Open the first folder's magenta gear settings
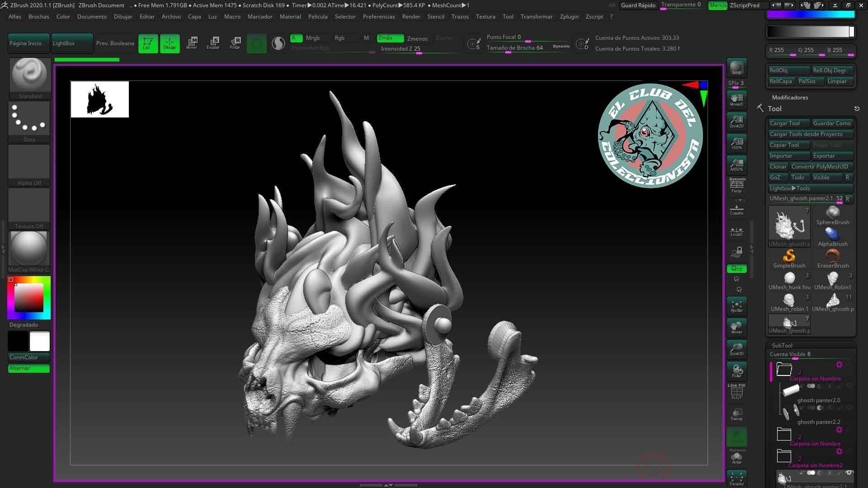This screenshot has height=488, width=868. [x=839, y=365]
